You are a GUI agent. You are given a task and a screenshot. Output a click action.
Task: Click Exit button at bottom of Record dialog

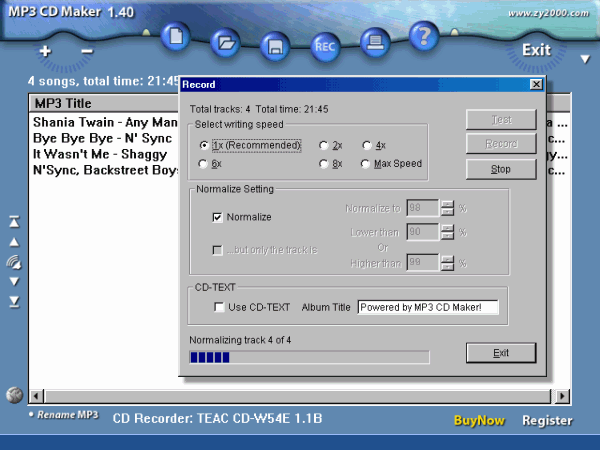501,353
